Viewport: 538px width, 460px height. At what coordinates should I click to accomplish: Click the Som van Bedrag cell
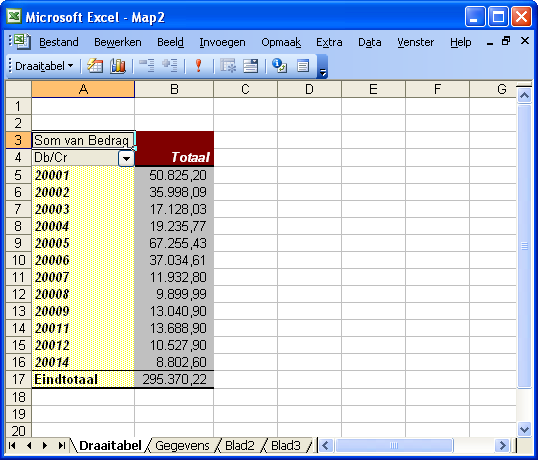coord(83,140)
